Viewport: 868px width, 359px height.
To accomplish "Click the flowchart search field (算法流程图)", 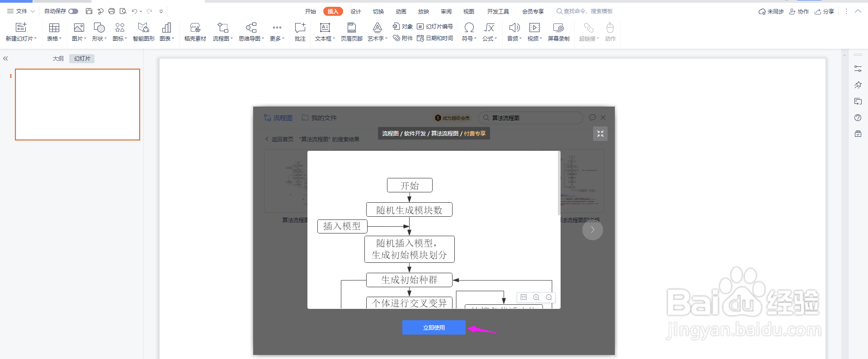I will click(531, 118).
